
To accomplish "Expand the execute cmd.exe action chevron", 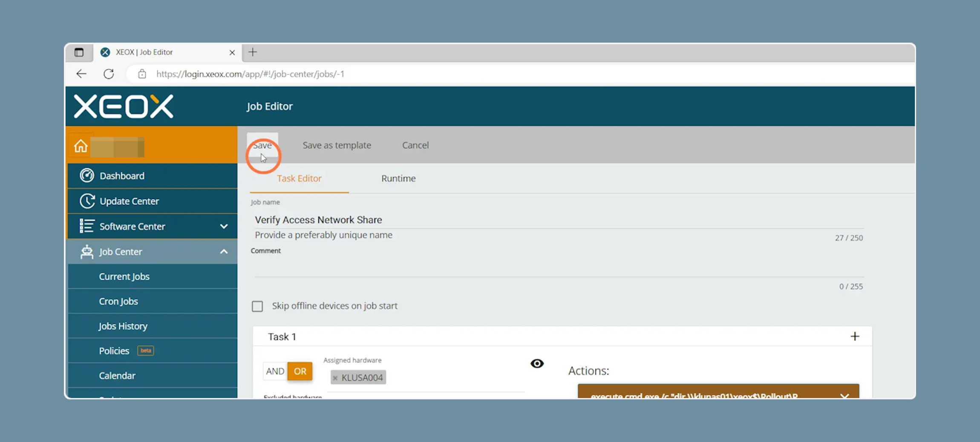I will coord(844,396).
